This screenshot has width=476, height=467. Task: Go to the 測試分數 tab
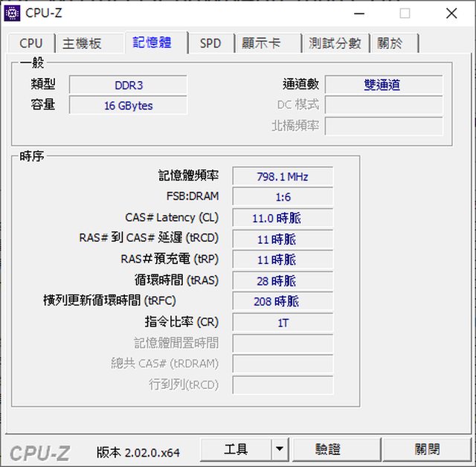pos(335,43)
